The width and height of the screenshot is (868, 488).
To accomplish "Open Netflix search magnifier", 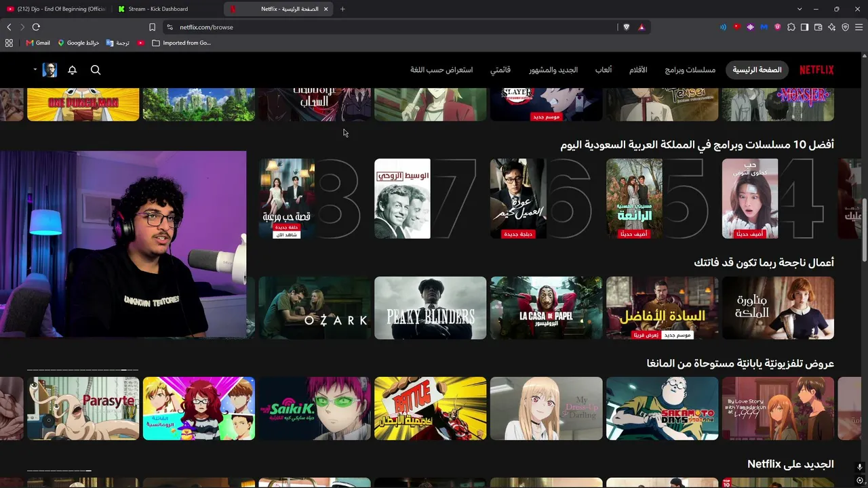I will point(96,70).
